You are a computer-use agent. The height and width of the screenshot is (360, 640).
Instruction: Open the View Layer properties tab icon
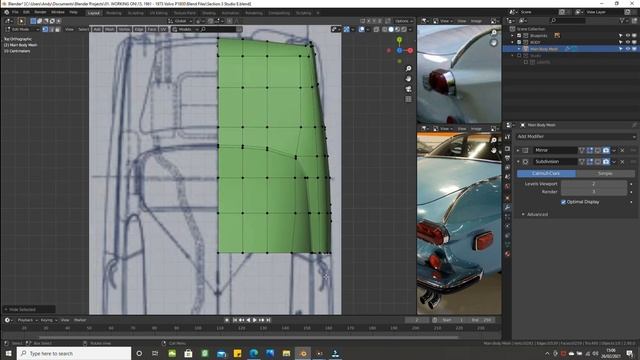click(507, 167)
